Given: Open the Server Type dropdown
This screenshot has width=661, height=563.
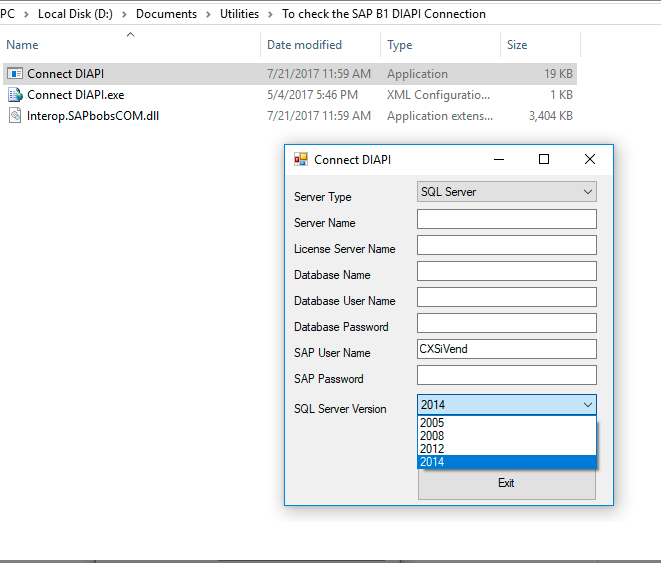Looking at the screenshot, I should coord(507,192).
